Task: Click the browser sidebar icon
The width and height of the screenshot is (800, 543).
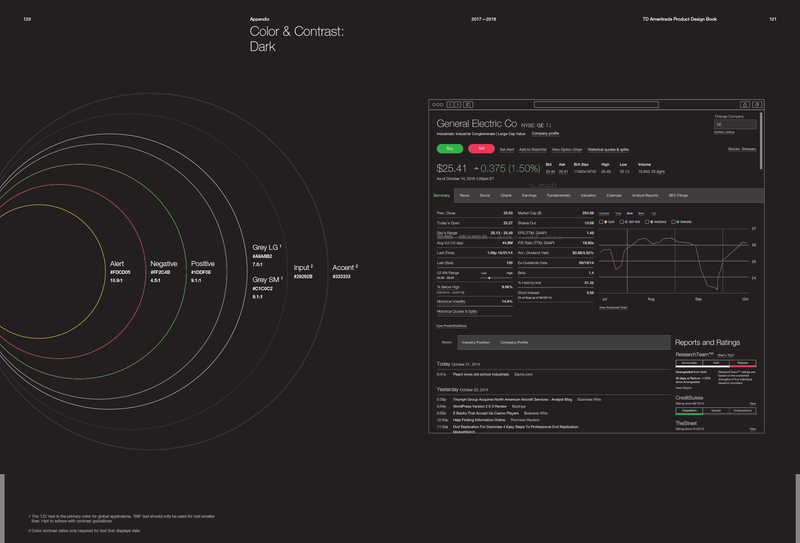Action: click(x=468, y=104)
